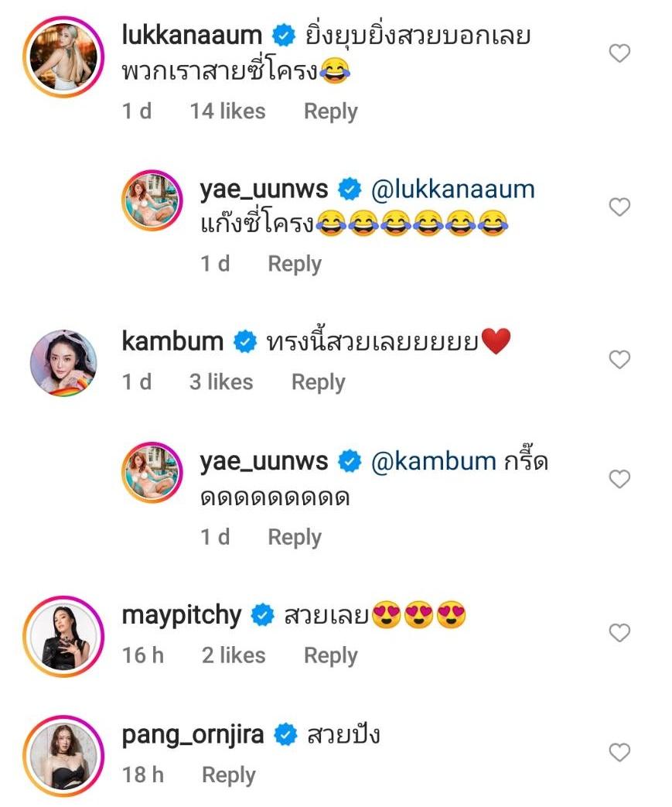The width and height of the screenshot is (672, 807).
Task: View maypitchy's profile avatar
Action: click(x=63, y=636)
